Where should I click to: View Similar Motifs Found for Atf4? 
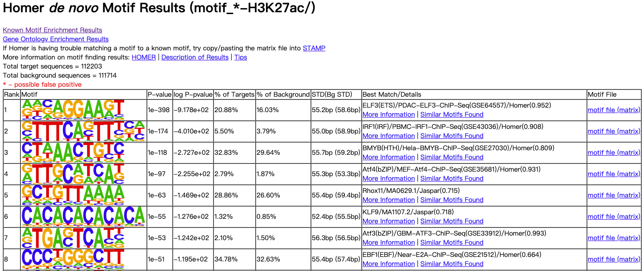452,178
